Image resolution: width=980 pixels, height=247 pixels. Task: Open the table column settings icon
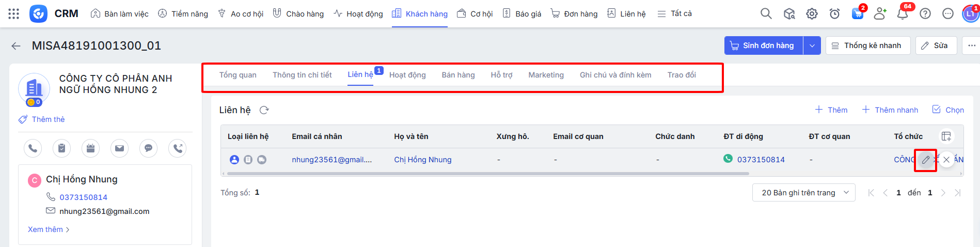point(946,136)
